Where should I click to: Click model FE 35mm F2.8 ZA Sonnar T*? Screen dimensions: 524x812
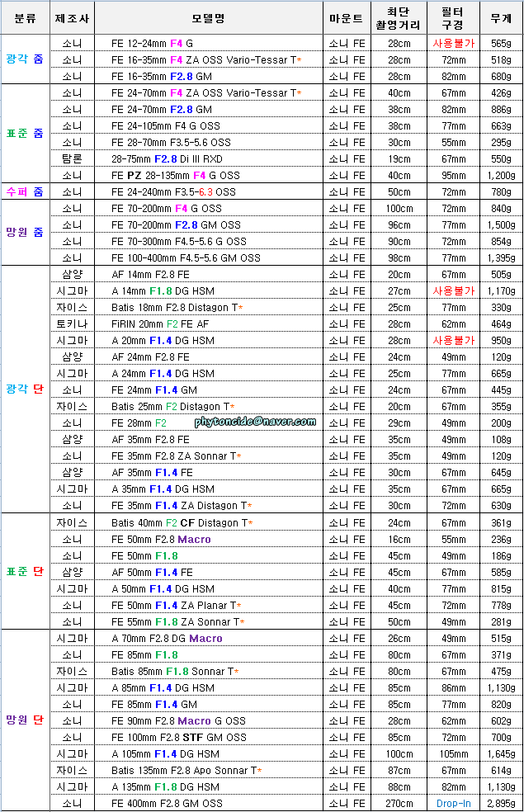coord(177,457)
